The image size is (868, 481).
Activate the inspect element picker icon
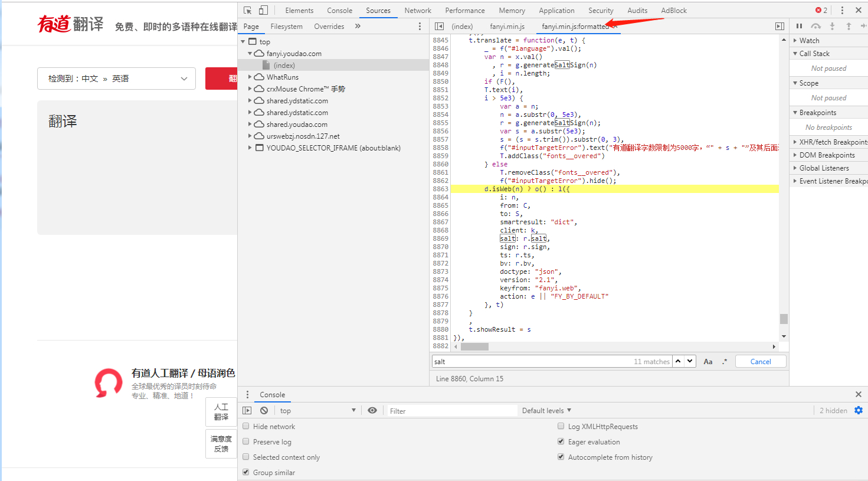(248, 10)
